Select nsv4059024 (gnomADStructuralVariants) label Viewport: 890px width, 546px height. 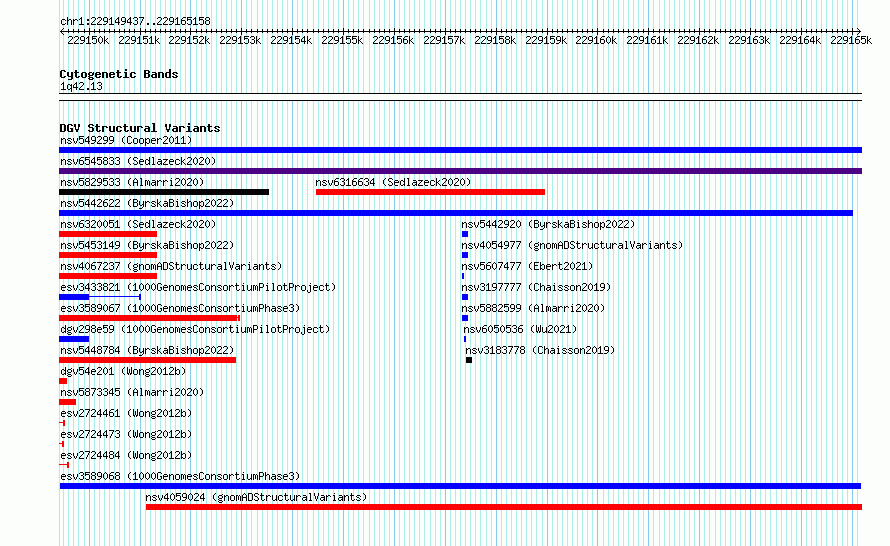[x=256, y=497]
